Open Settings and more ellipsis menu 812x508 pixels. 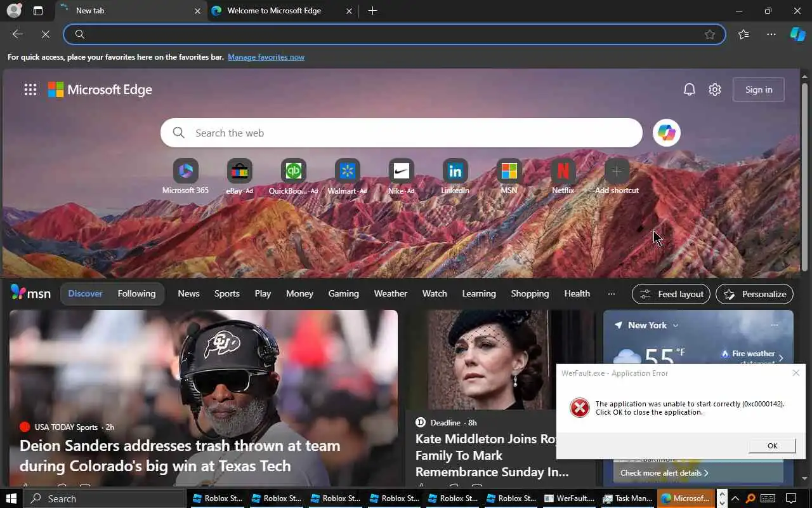[x=771, y=34]
